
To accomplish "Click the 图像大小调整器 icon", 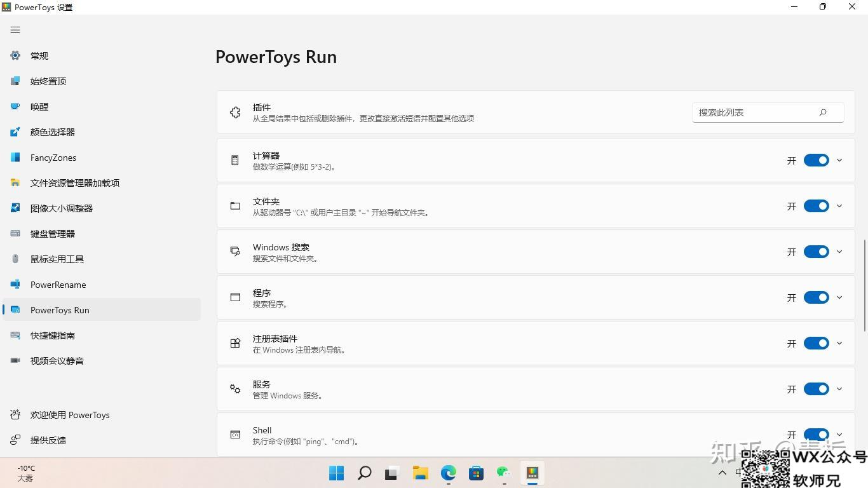I will (15, 208).
